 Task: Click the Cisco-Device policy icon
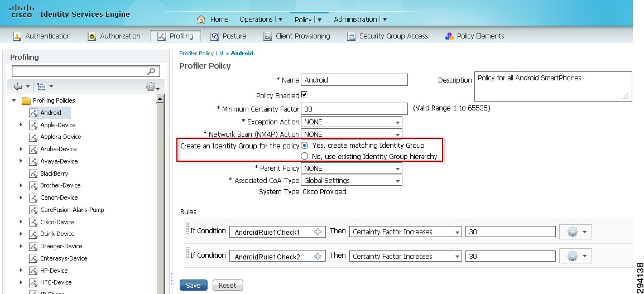click(x=33, y=221)
